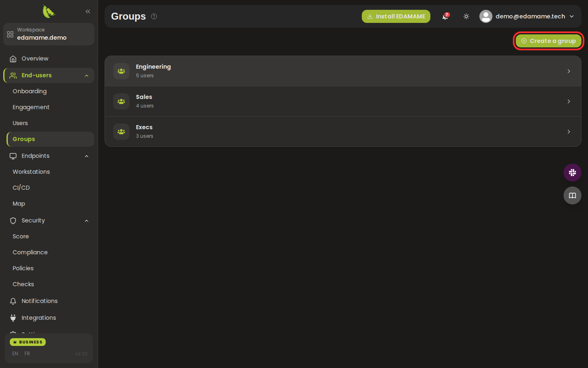Click the Security shield icon
The height and width of the screenshot is (368, 588).
point(13,221)
